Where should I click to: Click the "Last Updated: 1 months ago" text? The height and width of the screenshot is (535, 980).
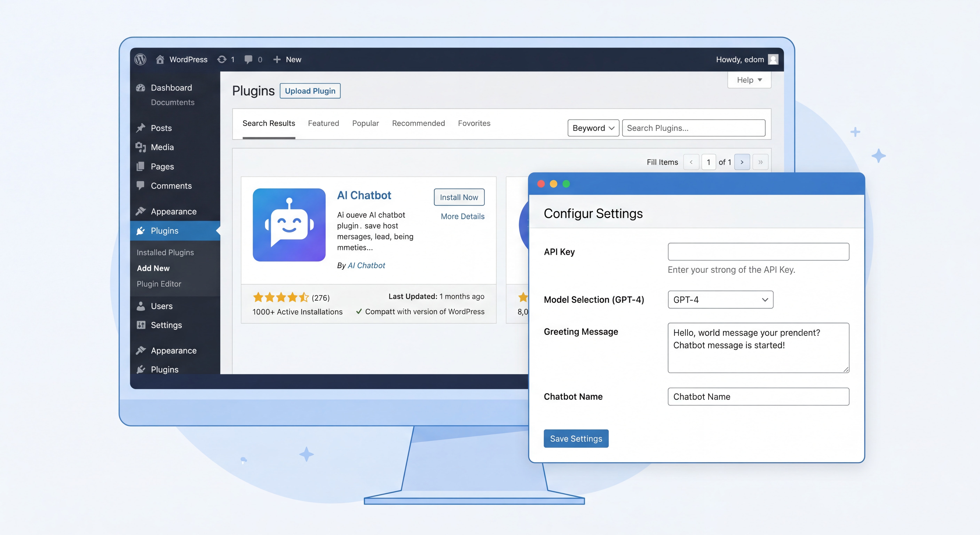click(436, 296)
